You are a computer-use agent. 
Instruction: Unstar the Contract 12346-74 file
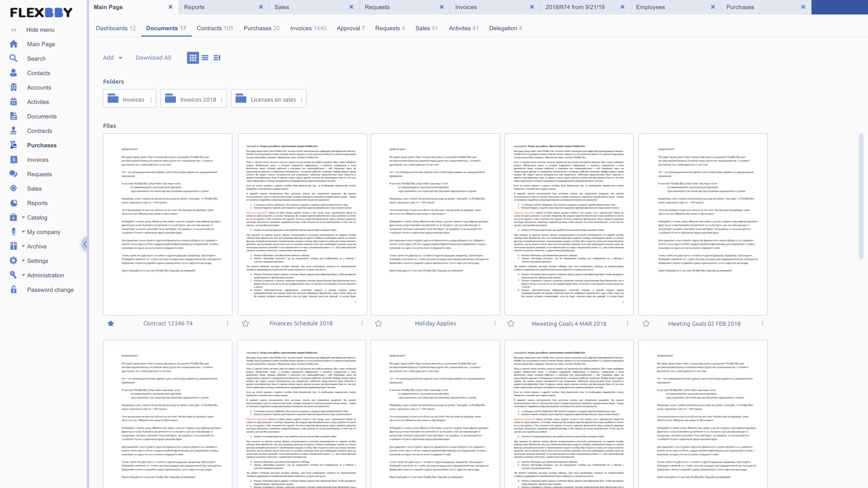point(111,324)
